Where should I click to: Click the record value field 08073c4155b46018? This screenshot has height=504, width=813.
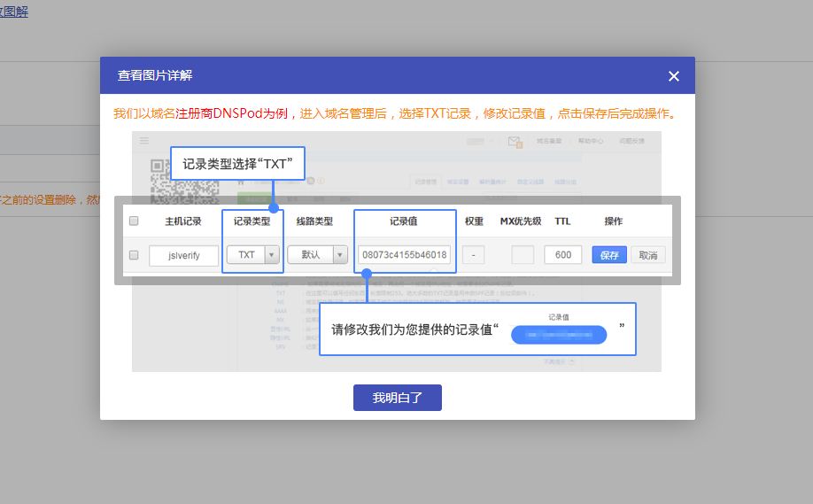(405, 255)
